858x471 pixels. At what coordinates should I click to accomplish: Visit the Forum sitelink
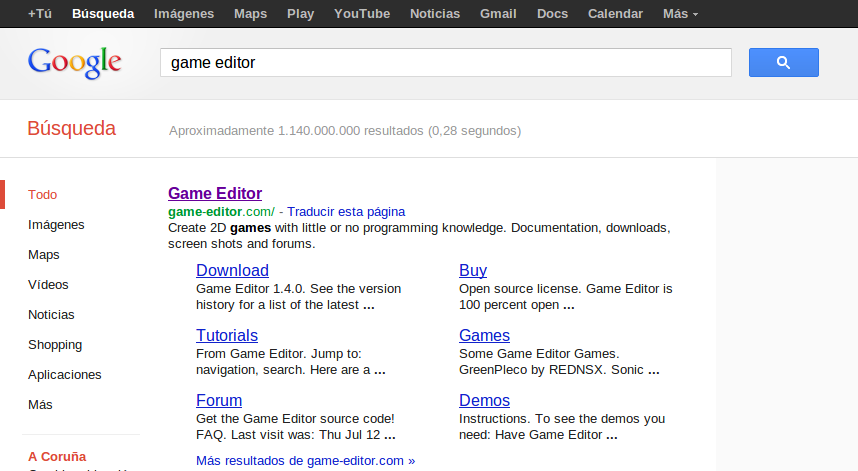[x=219, y=400]
